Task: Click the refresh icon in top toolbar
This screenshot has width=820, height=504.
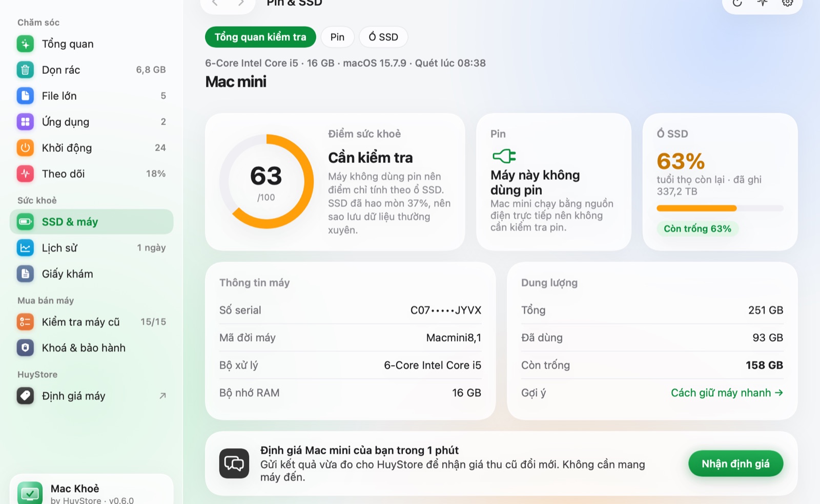Action: click(x=737, y=3)
